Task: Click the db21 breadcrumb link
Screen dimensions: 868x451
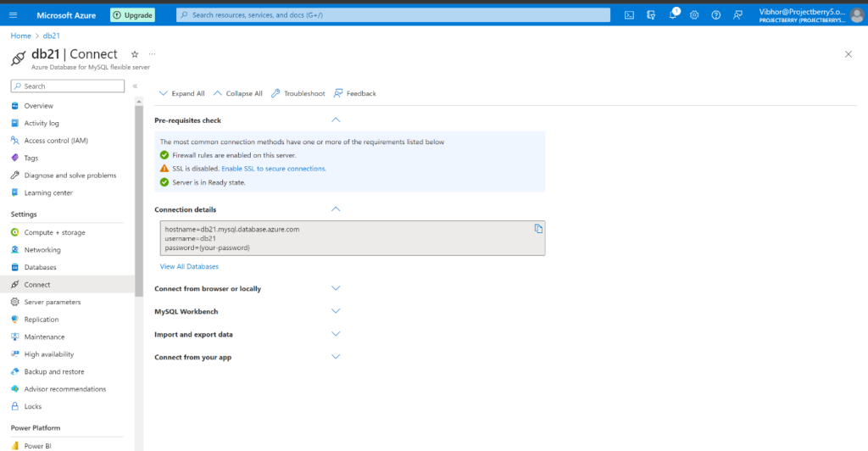Action: pyautogui.click(x=52, y=36)
